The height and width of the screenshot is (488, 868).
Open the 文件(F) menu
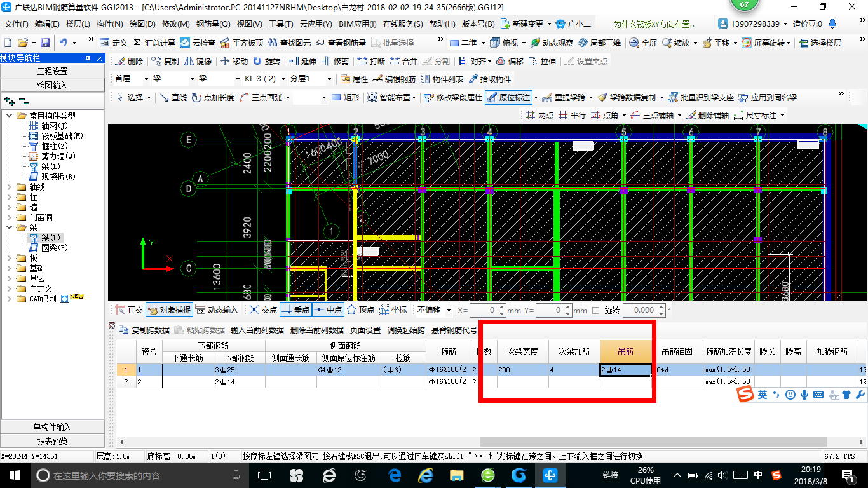tap(17, 24)
